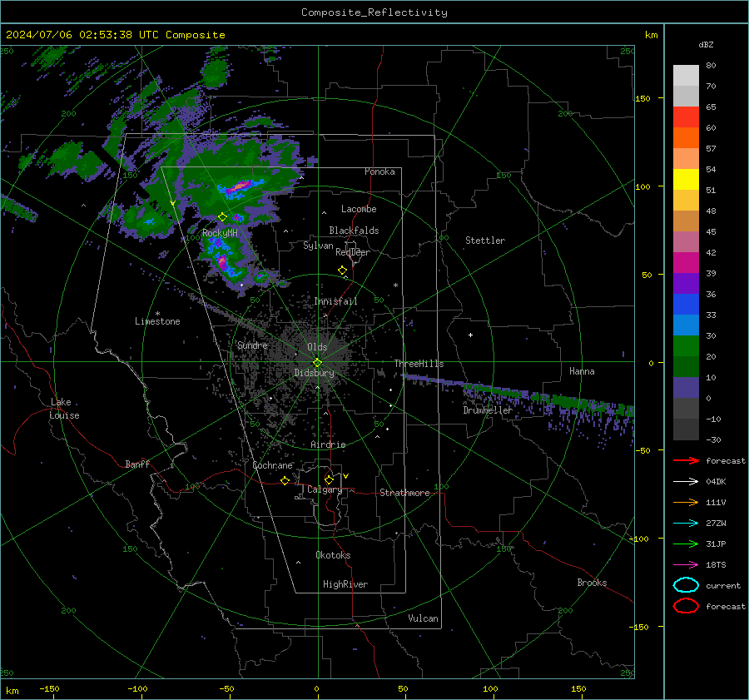Select the slate-blue 10 dBZ legend swatch

(686, 388)
